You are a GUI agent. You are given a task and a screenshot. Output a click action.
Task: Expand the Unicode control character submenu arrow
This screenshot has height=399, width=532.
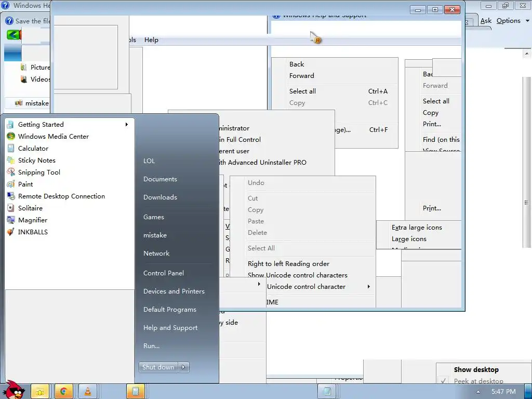coord(369,287)
